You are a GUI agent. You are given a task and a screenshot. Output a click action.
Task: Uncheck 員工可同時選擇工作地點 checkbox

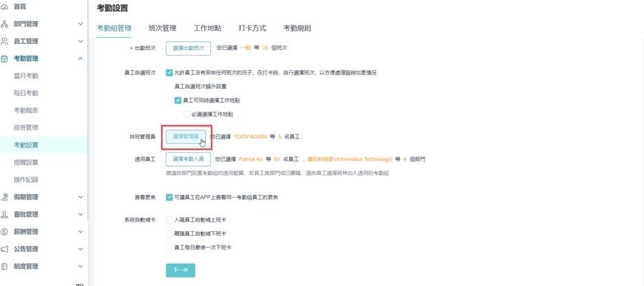178,100
